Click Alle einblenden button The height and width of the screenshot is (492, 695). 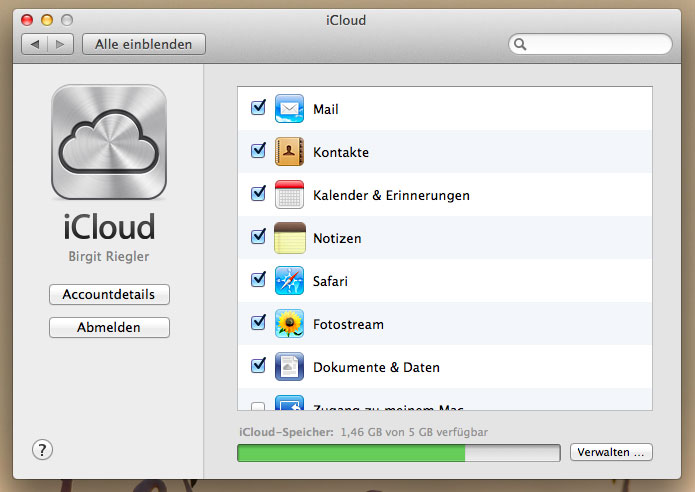[x=144, y=44]
